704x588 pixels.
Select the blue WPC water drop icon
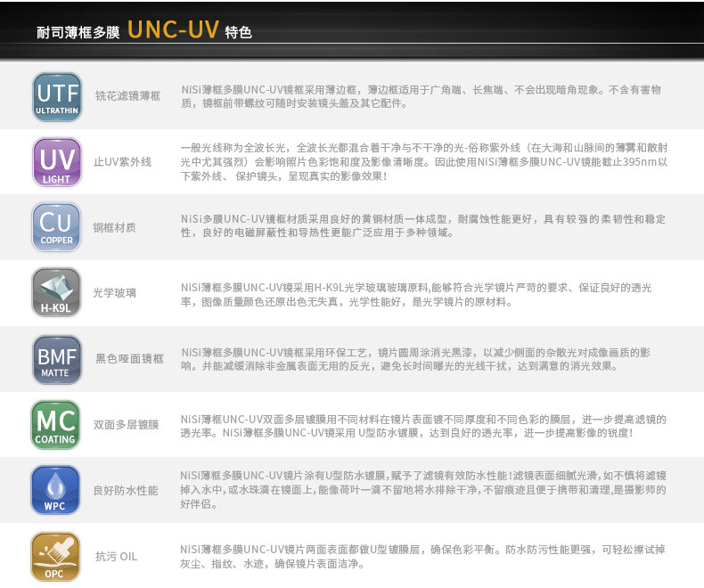click(x=55, y=490)
